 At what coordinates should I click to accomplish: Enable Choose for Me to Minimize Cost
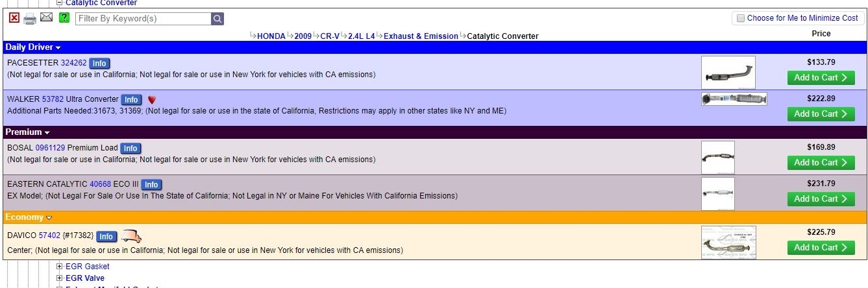(739, 18)
